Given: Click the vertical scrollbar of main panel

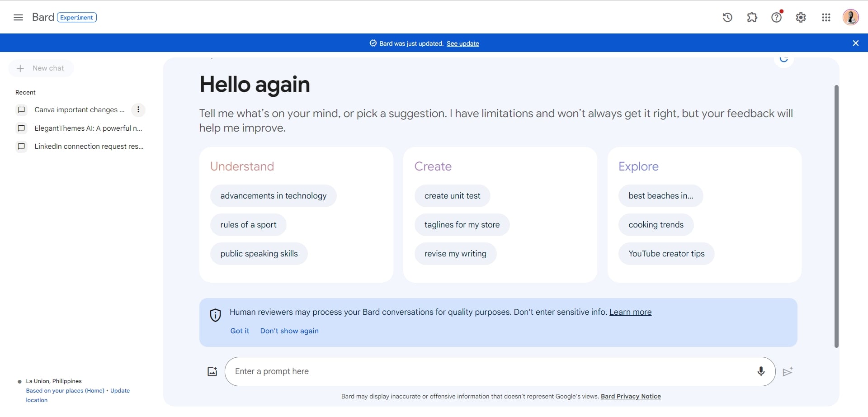Looking at the screenshot, I should [836, 216].
